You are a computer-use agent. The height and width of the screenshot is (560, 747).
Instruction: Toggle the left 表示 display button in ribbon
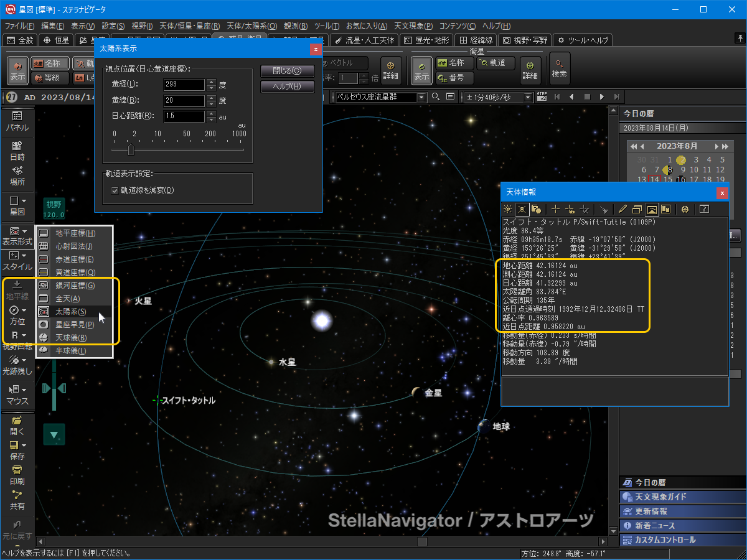coord(17,70)
